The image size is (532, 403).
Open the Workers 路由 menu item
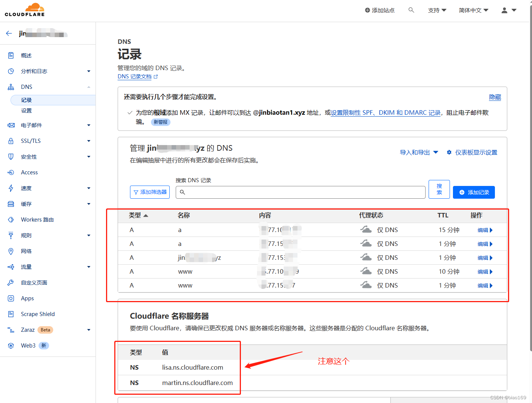pyautogui.click(x=37, y=220)
